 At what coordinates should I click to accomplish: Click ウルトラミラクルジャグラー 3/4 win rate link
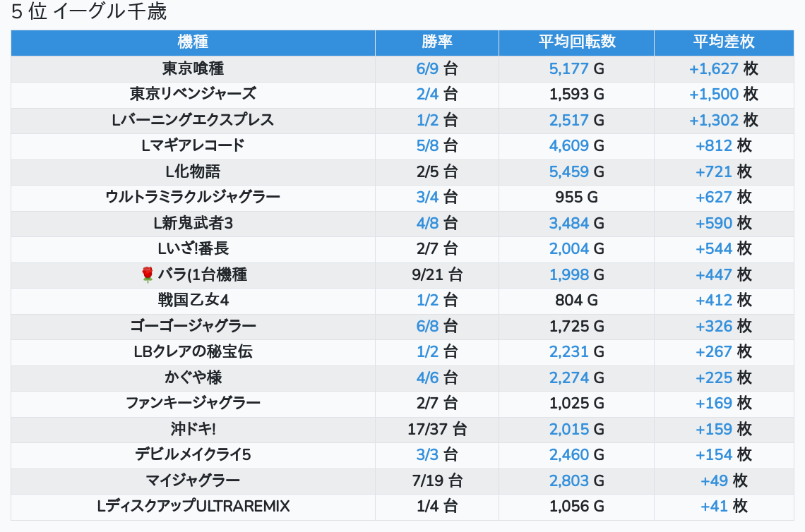click(x=428, y=197)
